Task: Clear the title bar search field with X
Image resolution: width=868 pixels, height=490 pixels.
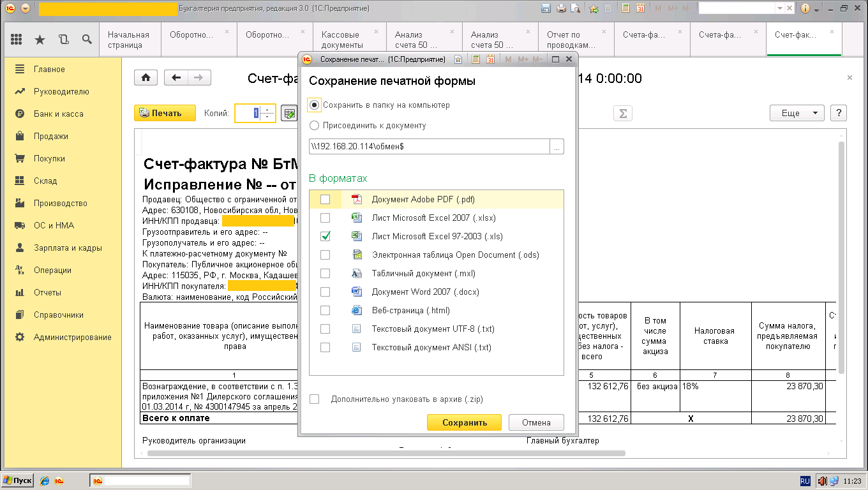Action: pos(789,8)
